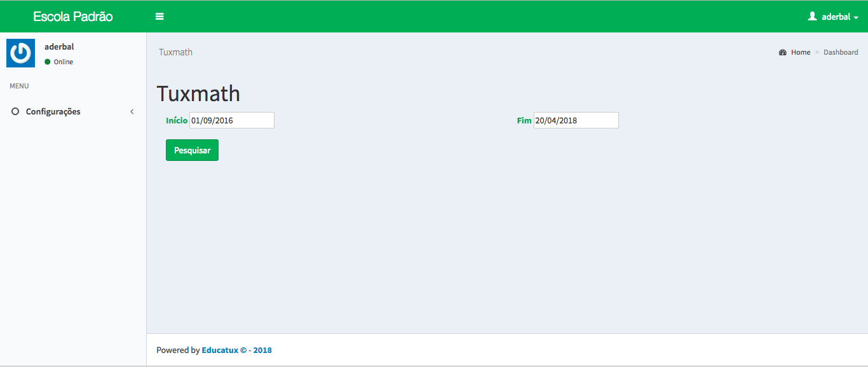The image size is (868, 367).
Task: Expand Configurações using the chevron arrow
Action: [x=132, y=112]
